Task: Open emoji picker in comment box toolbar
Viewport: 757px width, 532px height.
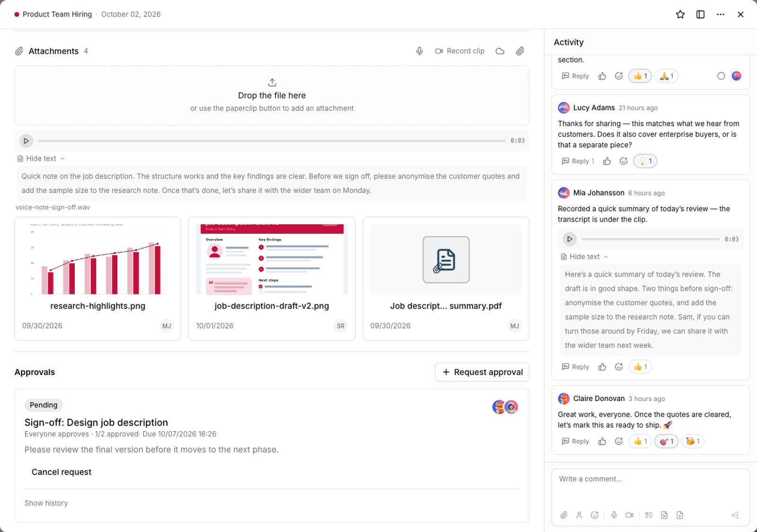Action: 595,515
